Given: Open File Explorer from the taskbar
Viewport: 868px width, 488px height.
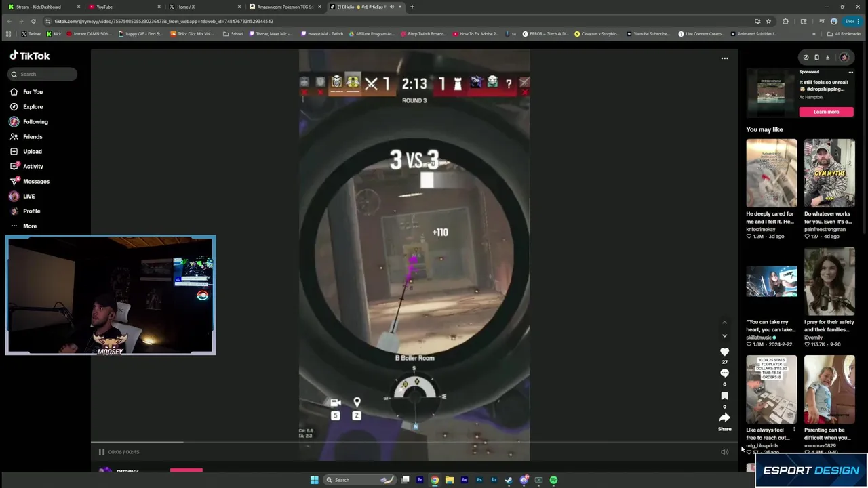Looking at the screenshot, I should 450,480.
